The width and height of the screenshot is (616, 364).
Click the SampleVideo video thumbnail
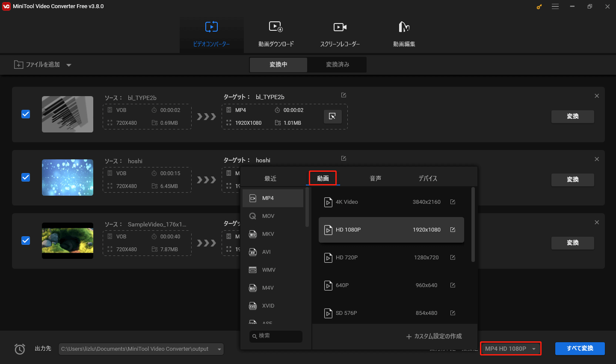[x=68, y=241]
